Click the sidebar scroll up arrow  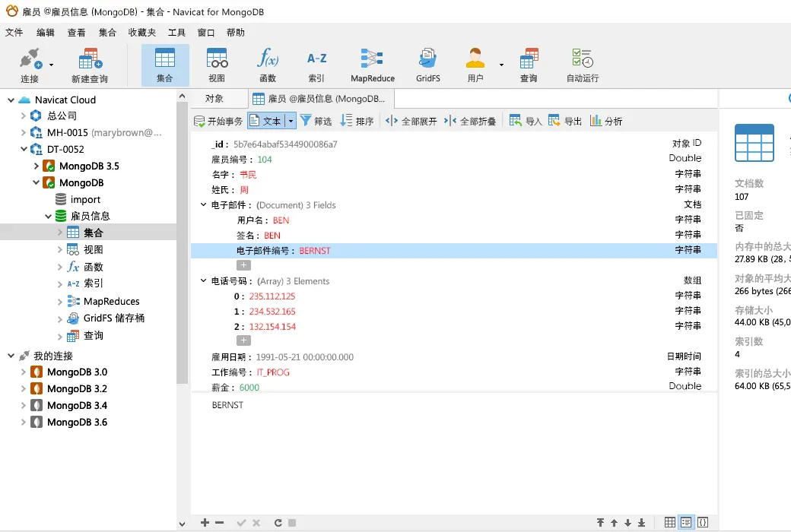click(182, 96)
